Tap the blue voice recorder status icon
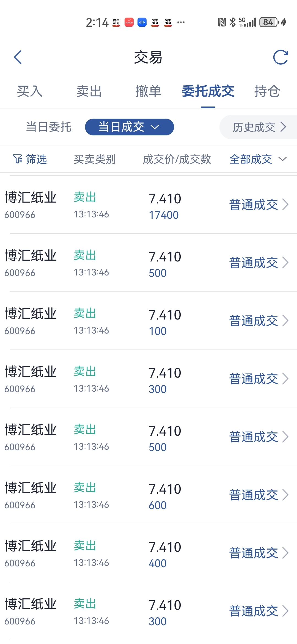This screenshot has width=297, height=644. (142, 22)
